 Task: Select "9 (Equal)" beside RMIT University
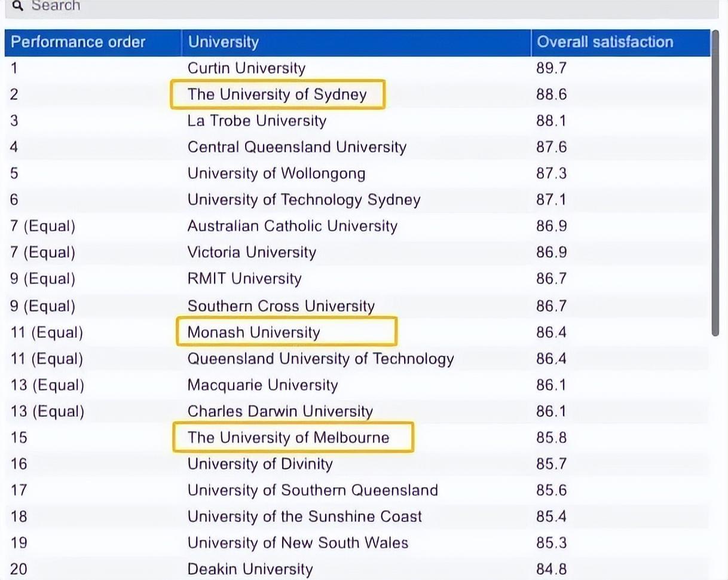point(43,279)
